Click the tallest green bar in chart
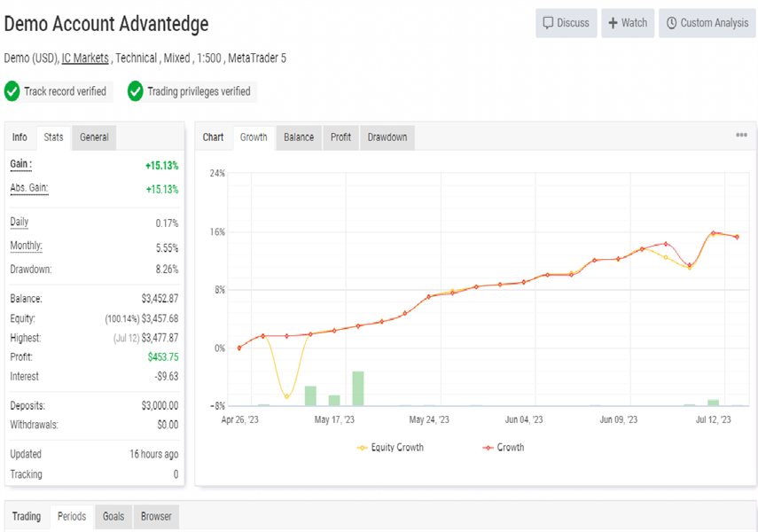758x532 pixels. (358, 388)
